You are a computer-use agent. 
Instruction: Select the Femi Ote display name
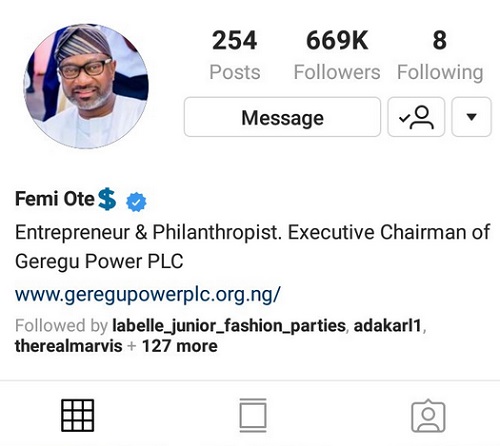pos(55,199)
